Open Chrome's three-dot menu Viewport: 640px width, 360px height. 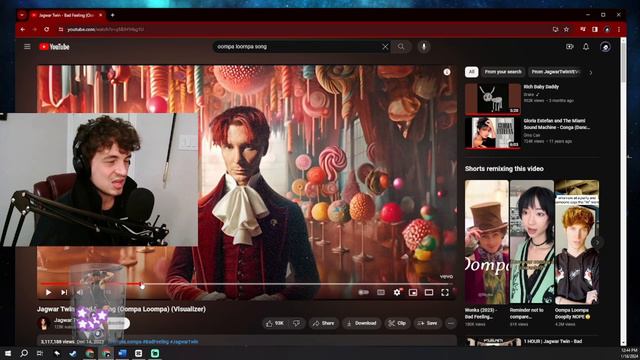pyautogui.click(x=619, y=29)
